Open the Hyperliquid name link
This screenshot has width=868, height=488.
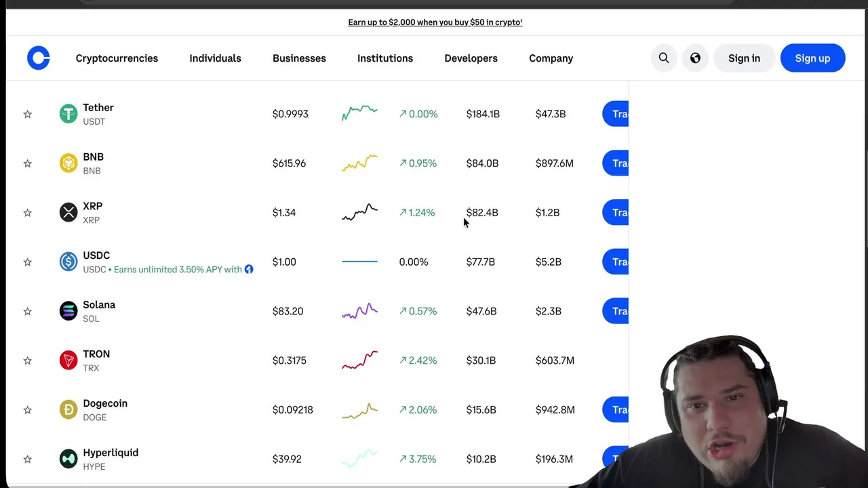click(x=111, y=453)
